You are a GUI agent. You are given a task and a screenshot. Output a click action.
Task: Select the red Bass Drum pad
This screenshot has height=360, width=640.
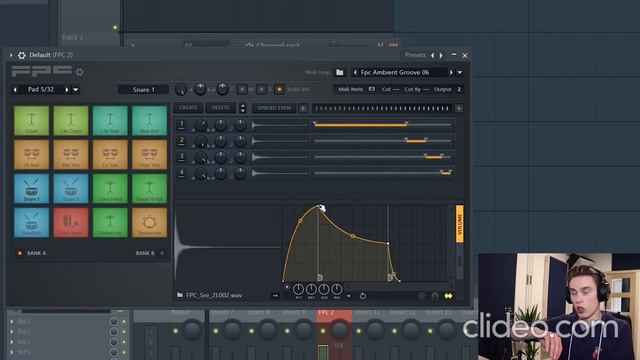point(71,222)
